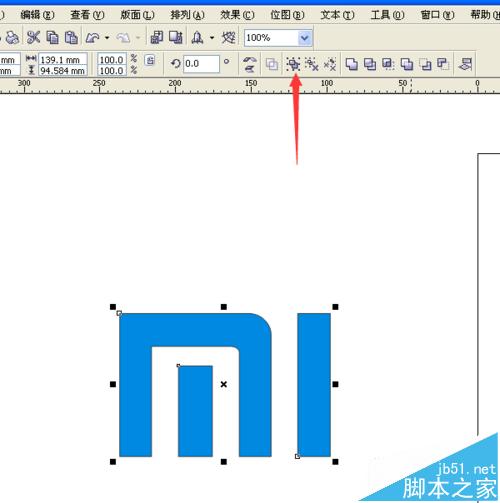Open the Corel application launcher
Viewport: 500px width, 503px height.
click(x=197, y=37)
